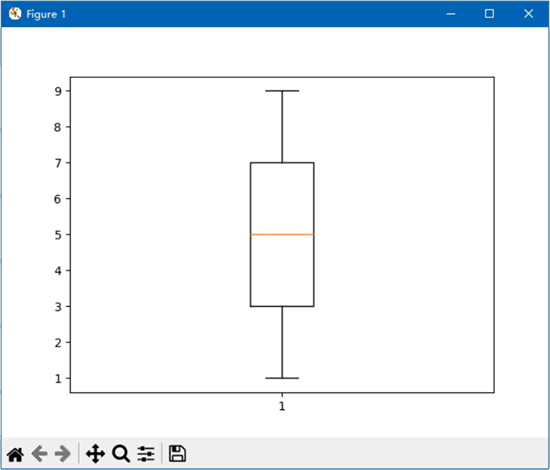Click the Figure 1 window title

46,14
